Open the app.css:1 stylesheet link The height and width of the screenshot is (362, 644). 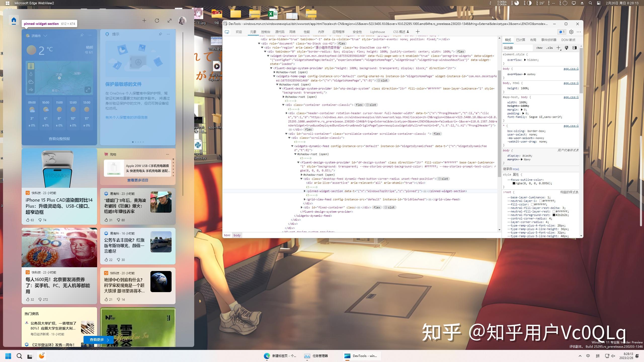coord(570,69)
